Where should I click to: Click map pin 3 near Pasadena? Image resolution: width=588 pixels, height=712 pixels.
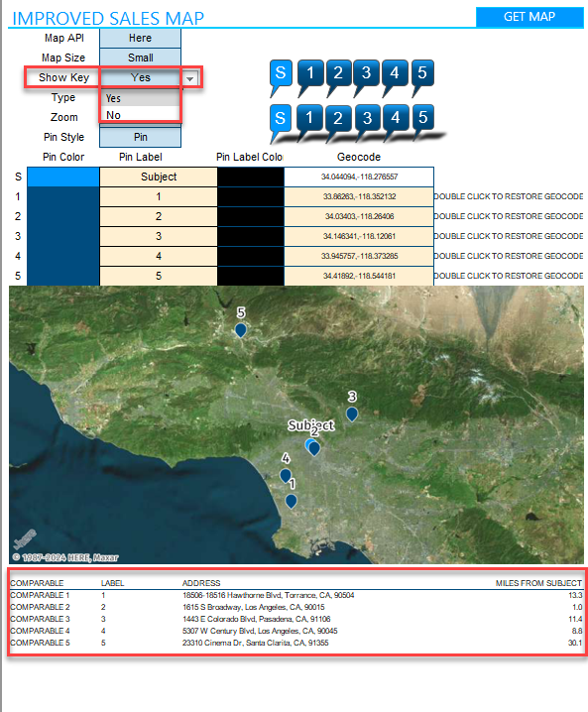click(352, 415)
